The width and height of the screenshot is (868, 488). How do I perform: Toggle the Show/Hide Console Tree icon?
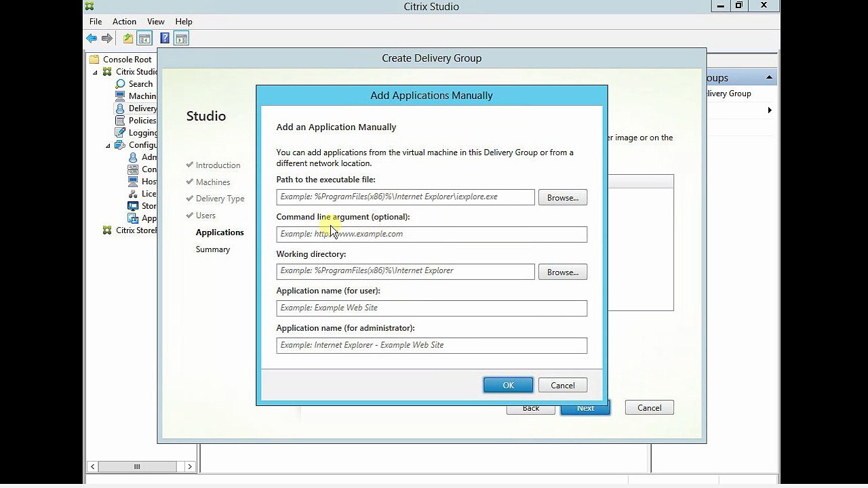pyautogui.click(x=144, y=39)
